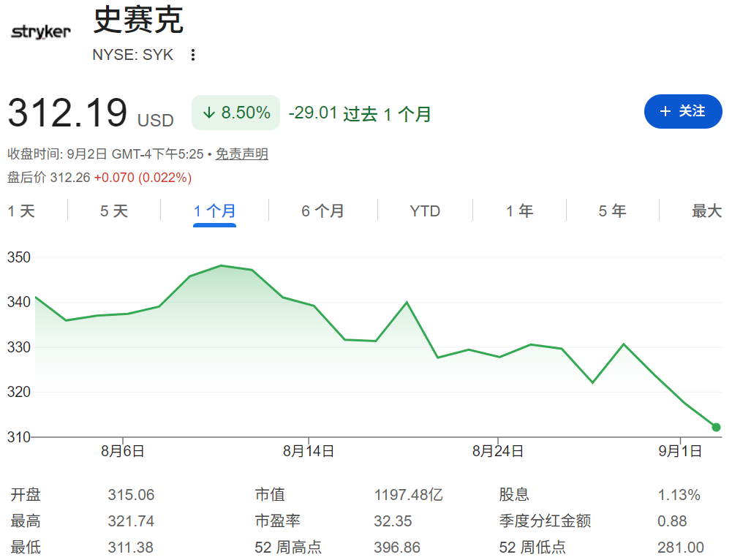Click the 市盈率 value 32.35
Viewport: 732px width, 560px height.
point(393,521)
